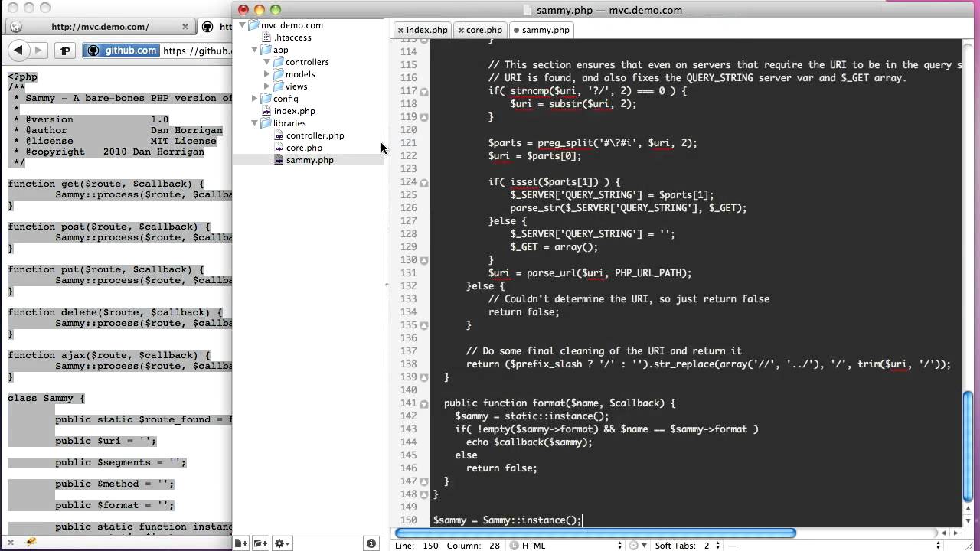The image size is (980, 551).
Task: Select .htaccess file in project drawer
Action: [292, 37]
